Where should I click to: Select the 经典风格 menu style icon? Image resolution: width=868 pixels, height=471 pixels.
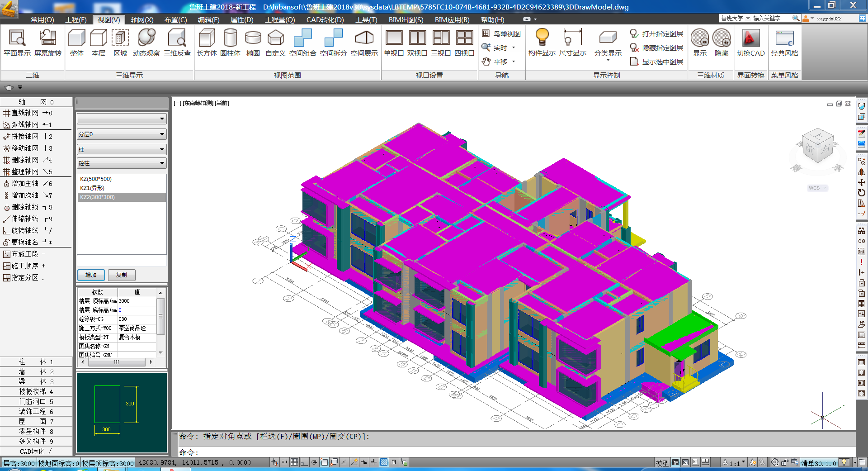pyautogui.click(x=784, y=38)
